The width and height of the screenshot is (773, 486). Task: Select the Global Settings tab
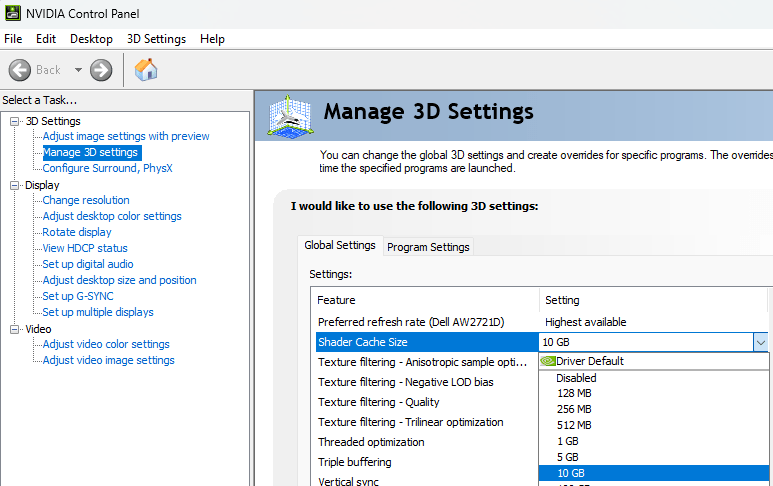[x=340, y=245]
